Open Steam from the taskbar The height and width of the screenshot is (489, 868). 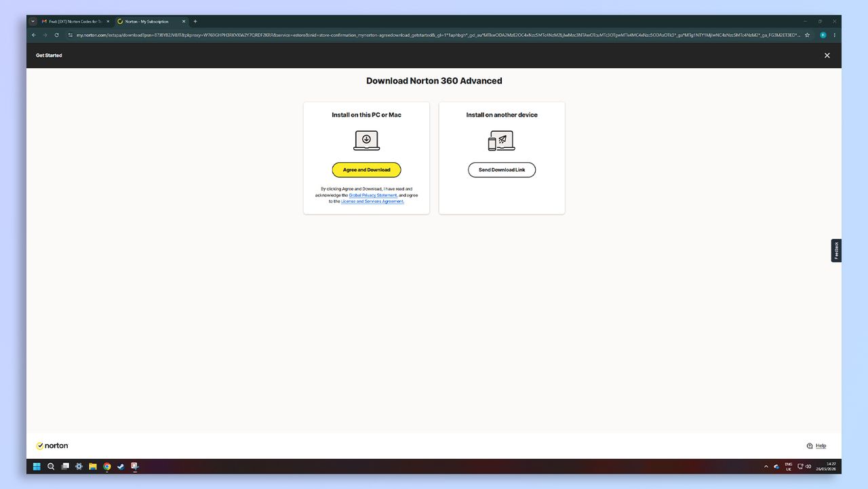click(121, 467)
